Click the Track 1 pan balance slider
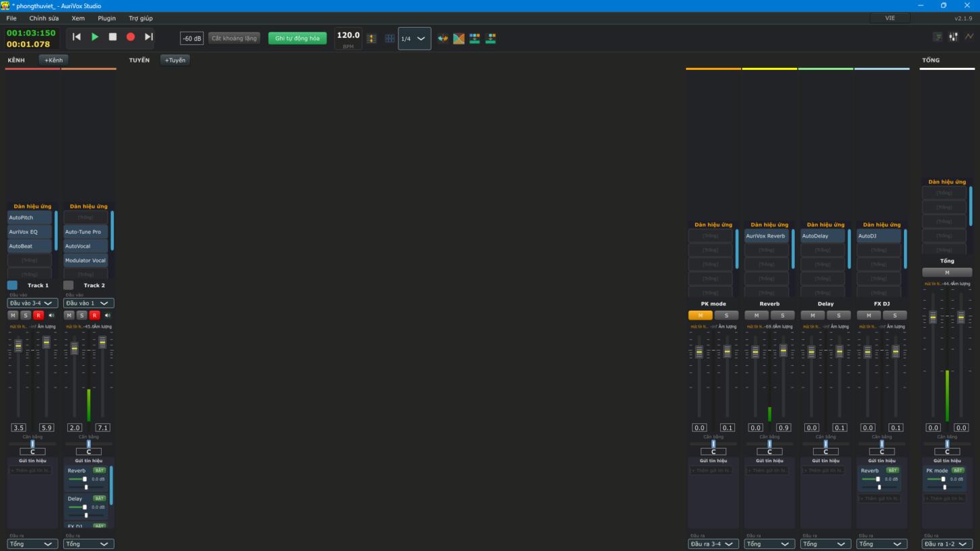The height and width of the screenshot is (551, 980). coord(32,444)
